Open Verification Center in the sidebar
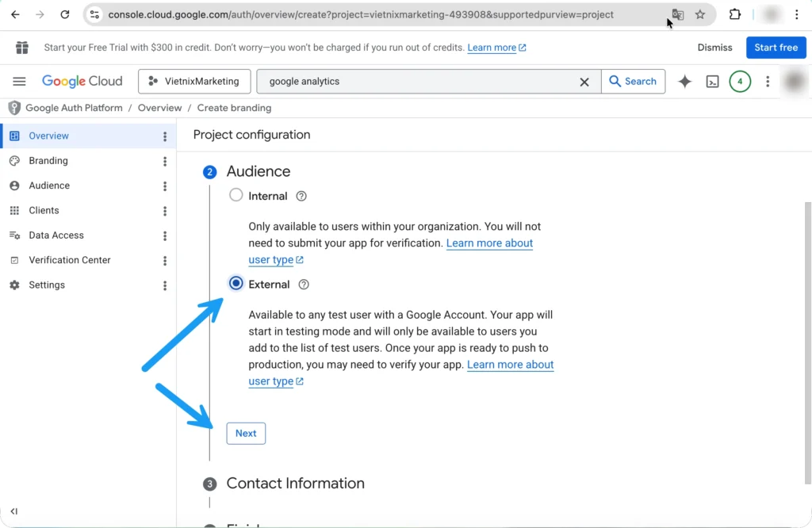 (x=69, y=260)
